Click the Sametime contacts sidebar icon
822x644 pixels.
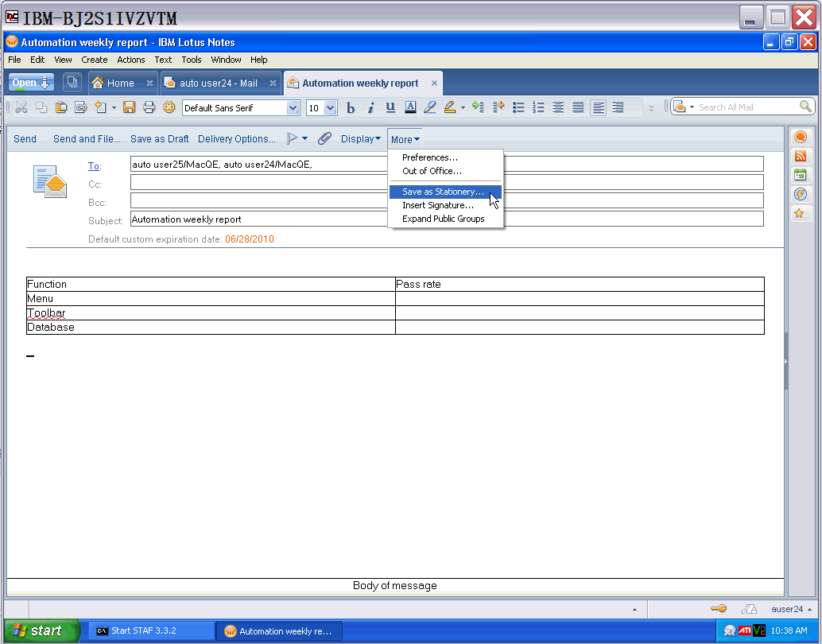click(x=800, y=137)
